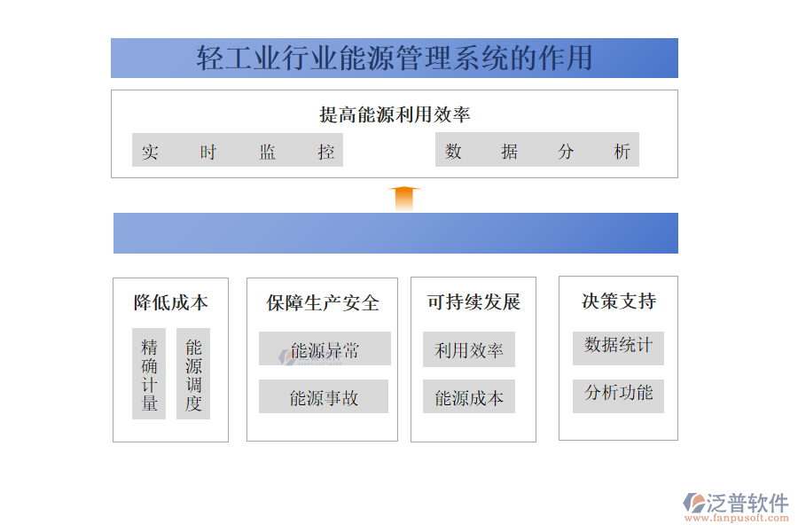Select the 能源事故 box

pyautogui.click(x=324, y=397)
